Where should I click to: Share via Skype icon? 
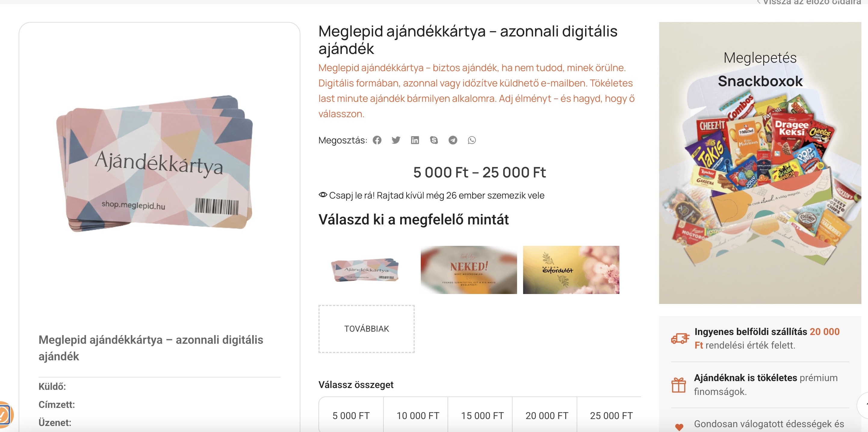(434, 140)
